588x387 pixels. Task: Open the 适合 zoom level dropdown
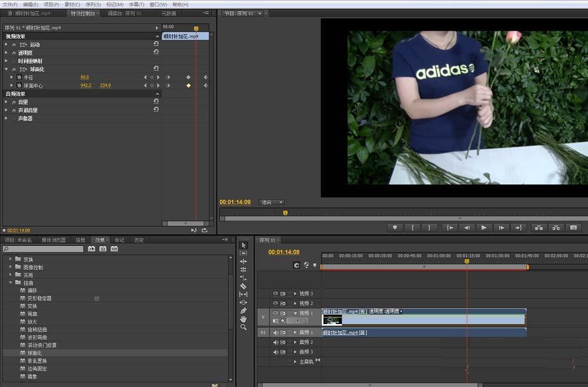[272, 202]
